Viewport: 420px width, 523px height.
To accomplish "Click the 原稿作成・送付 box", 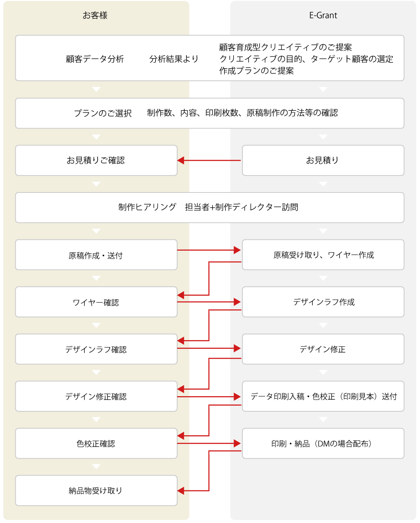I will (96, 255).
